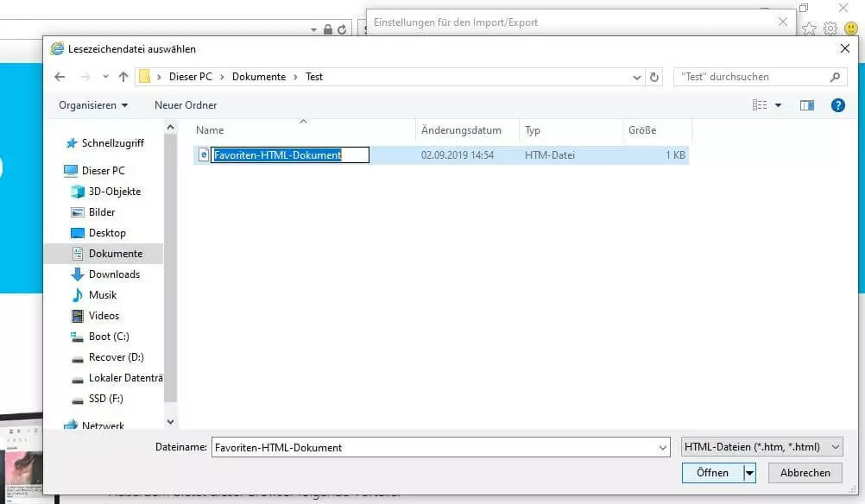Screen dimensions: 865x504
Task: Go up one folder level arrow
Action: tap(123, 77)
